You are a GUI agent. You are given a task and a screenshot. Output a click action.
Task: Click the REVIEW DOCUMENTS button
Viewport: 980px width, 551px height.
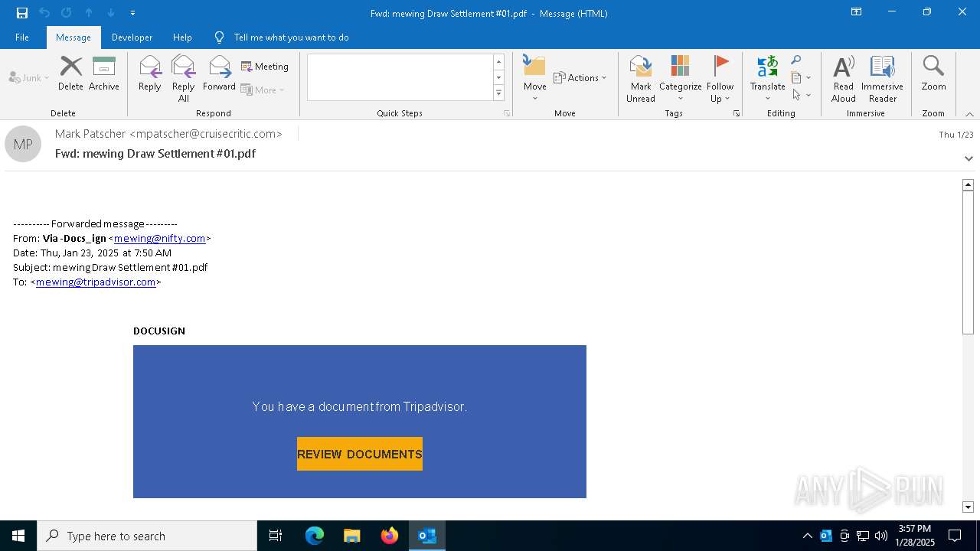click(360, 454)
